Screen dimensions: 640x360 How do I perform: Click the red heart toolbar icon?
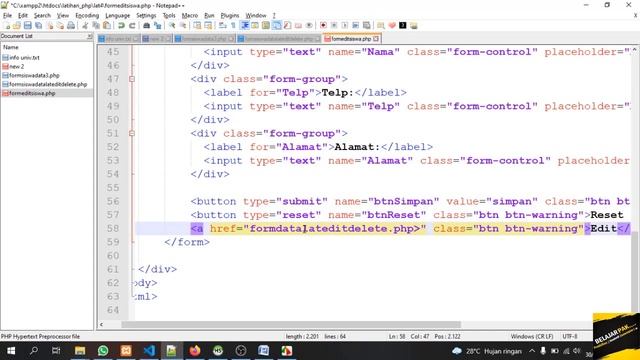(392, 25)
